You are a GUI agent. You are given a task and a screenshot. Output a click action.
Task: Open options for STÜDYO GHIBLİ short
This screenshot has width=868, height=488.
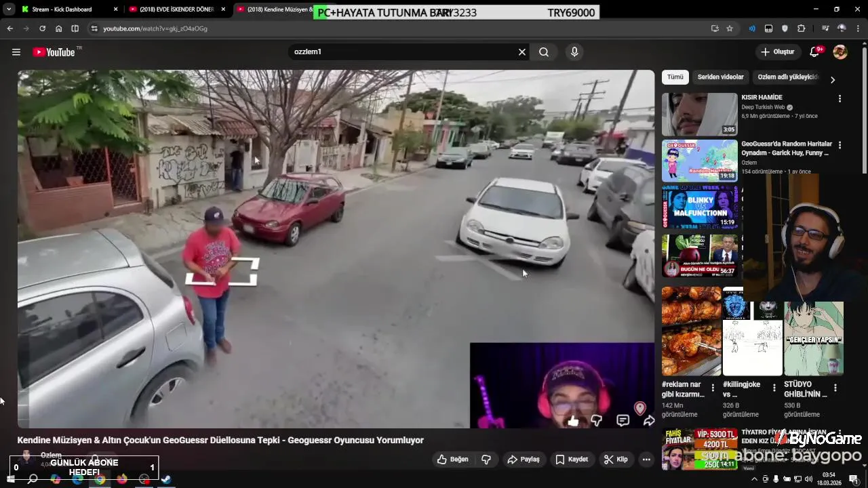835,388
